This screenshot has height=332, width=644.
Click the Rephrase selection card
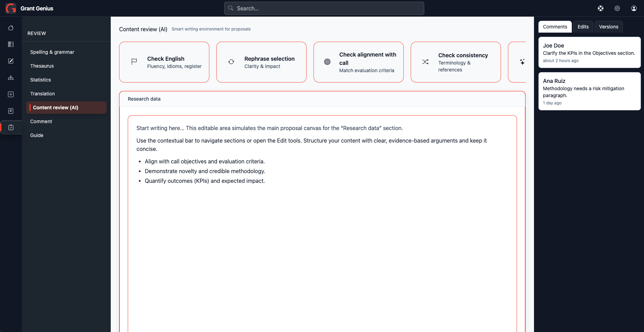[261, 62]
